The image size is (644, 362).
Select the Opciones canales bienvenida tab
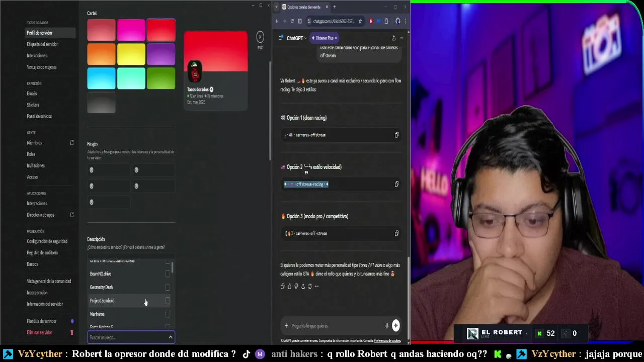point(305,7)
